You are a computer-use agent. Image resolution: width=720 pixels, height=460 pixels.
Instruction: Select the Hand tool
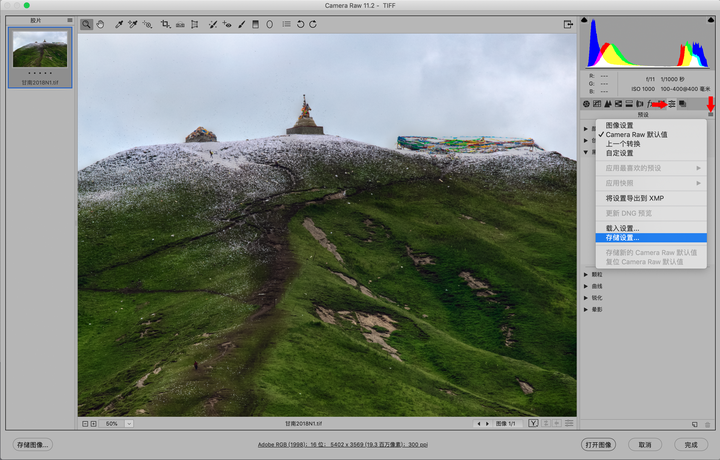tap(100, 24)
